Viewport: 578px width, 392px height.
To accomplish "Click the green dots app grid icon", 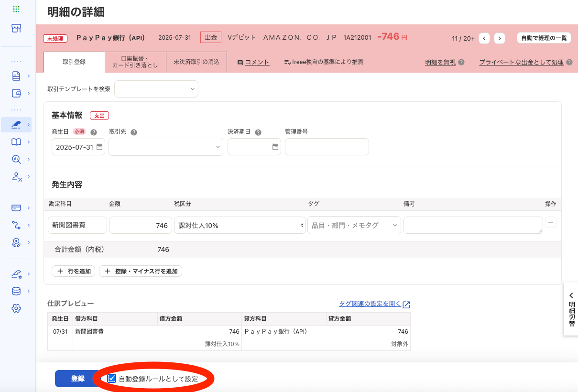I will point(16,9).
